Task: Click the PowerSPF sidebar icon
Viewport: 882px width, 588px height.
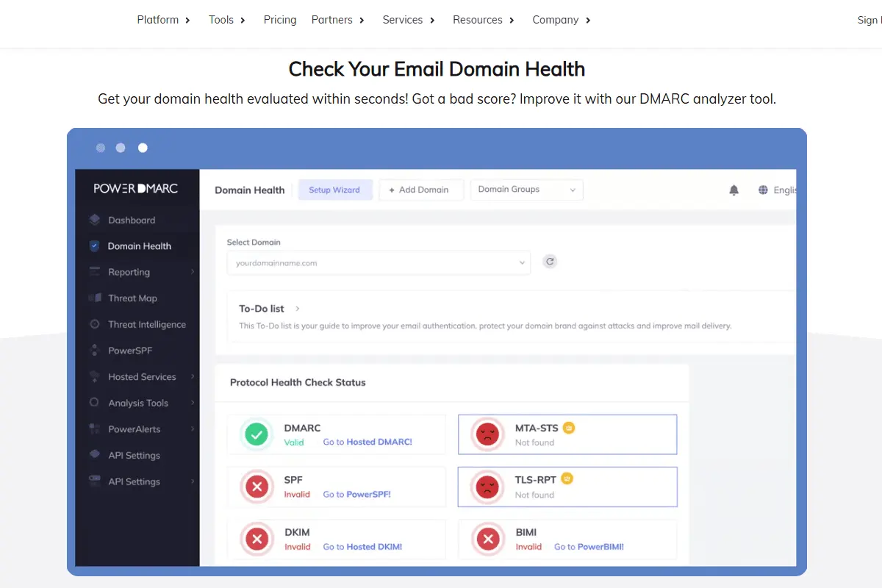Action: [x=94, y=351]
